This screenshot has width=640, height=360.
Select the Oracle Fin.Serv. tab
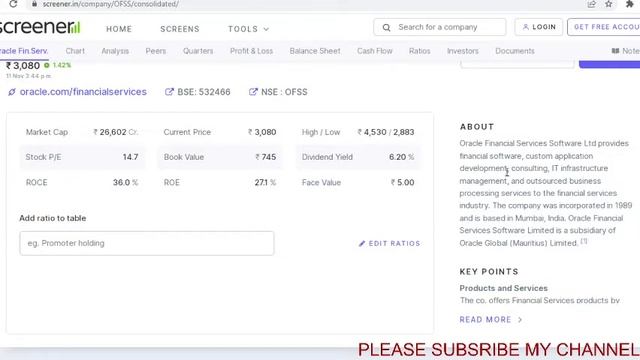pyautogui.click(x=24, y=51)
